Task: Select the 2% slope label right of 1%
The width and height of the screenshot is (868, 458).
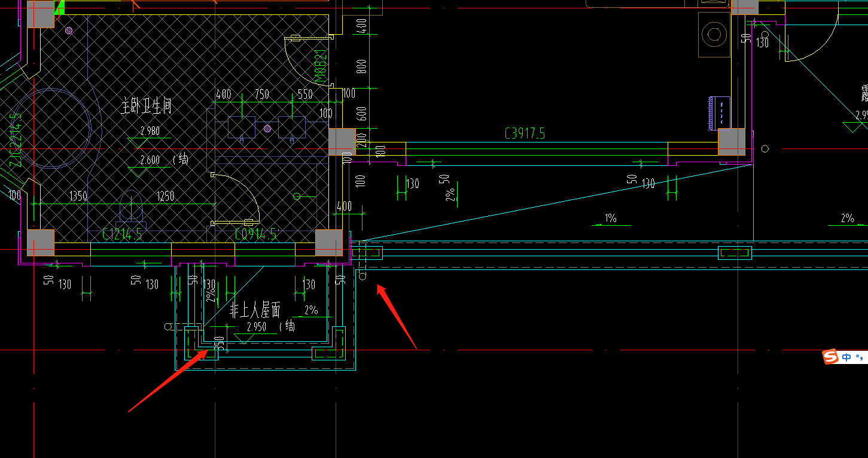Action: pos(848,218)
